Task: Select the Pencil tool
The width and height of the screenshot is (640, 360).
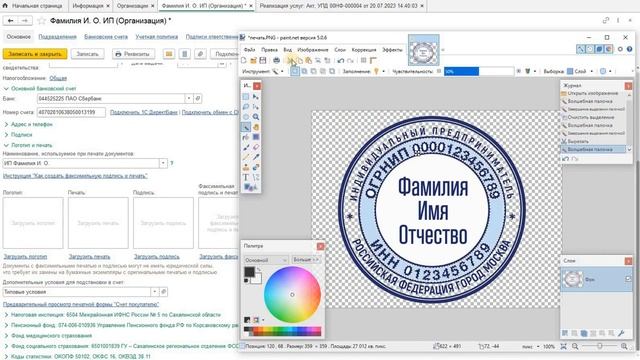Action: tap(246, 157)
